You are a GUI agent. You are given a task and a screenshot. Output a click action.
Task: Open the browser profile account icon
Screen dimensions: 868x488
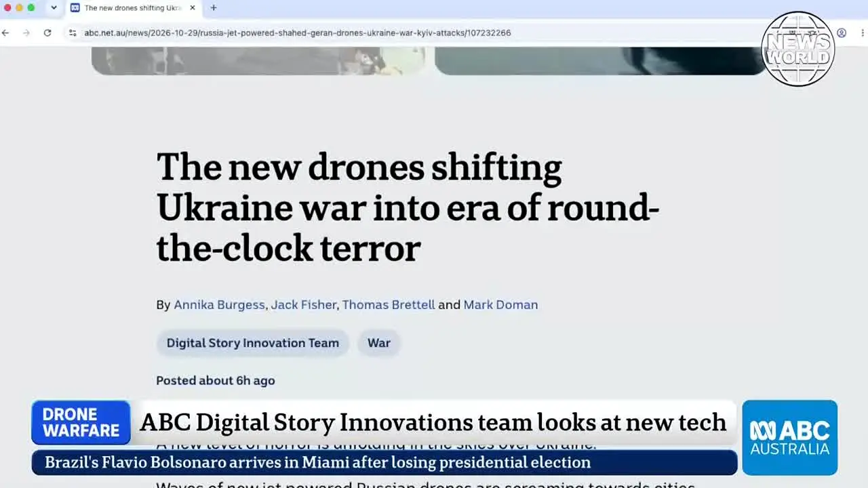pos(842,33)
